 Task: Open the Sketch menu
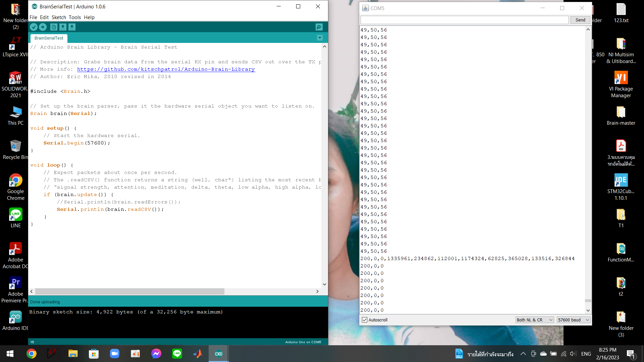coord(59,17)
